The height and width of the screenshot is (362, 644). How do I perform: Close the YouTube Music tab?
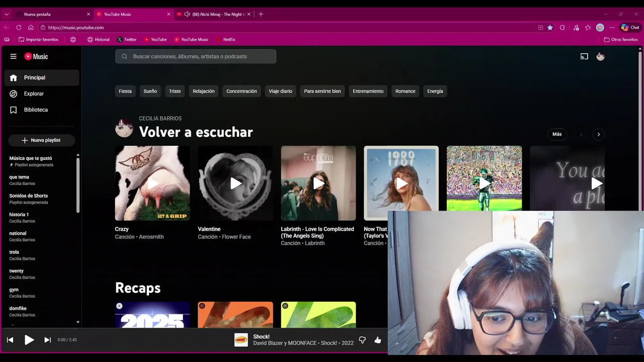[169, 14]
